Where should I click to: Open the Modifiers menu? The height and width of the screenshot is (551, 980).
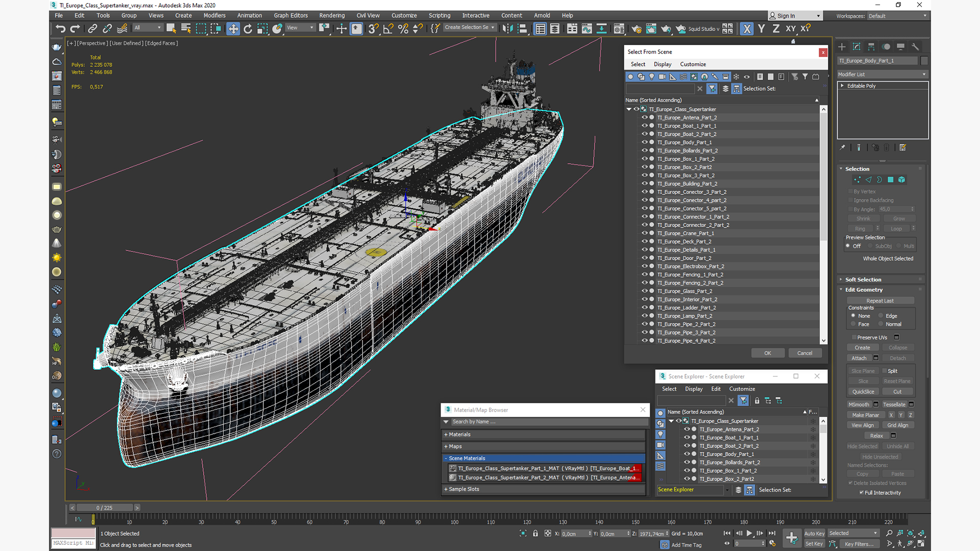214,15
